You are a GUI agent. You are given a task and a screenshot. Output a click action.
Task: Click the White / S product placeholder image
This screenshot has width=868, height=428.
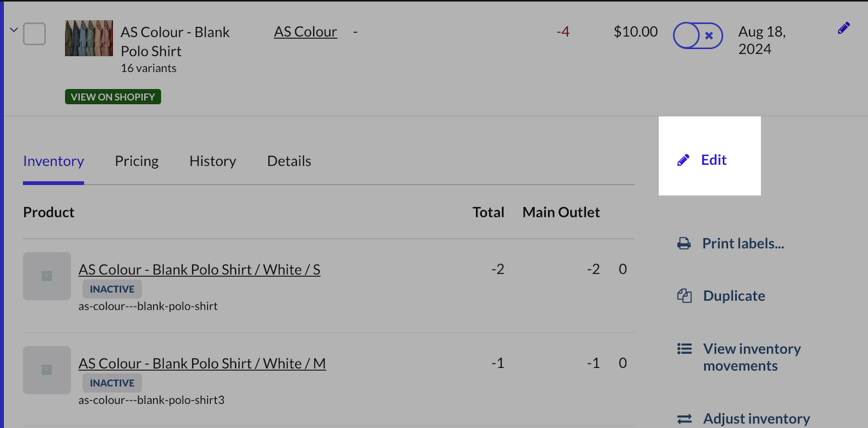click(x=47, y=276)
